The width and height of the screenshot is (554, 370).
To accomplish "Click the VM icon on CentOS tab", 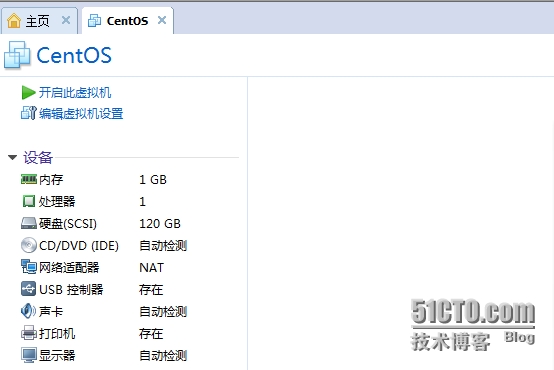I will click(94, 20).
